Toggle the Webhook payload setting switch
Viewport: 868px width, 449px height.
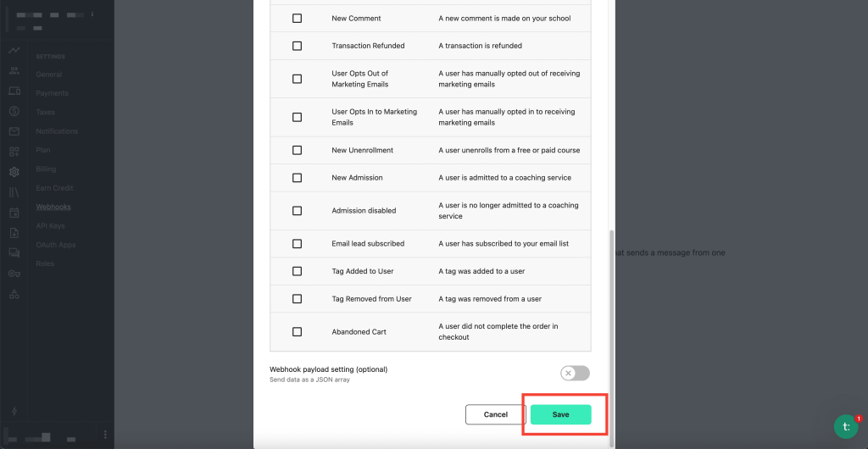[575, 374]
